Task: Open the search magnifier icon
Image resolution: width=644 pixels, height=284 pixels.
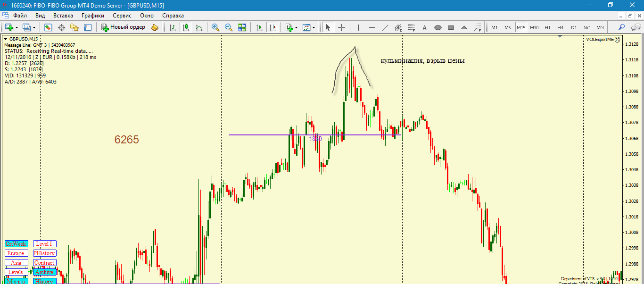Action: (x=622, y=27)
